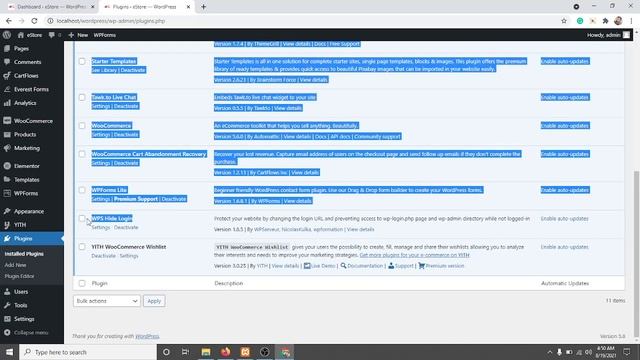The image size is (640, 360).
Task: Deactivate the WPS Hide Login plugin
Action: (x=126, y=227)
